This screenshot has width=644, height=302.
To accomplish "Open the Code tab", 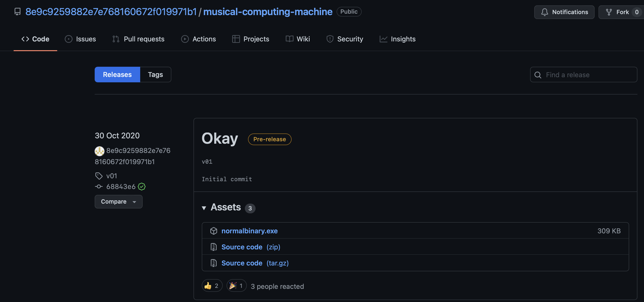I will click(35, 39).
